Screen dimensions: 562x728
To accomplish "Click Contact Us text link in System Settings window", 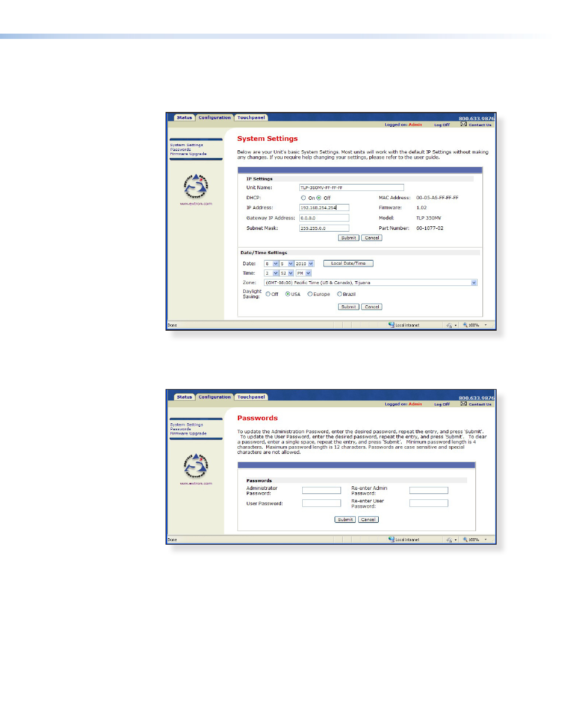I will [x=480, y=125].
